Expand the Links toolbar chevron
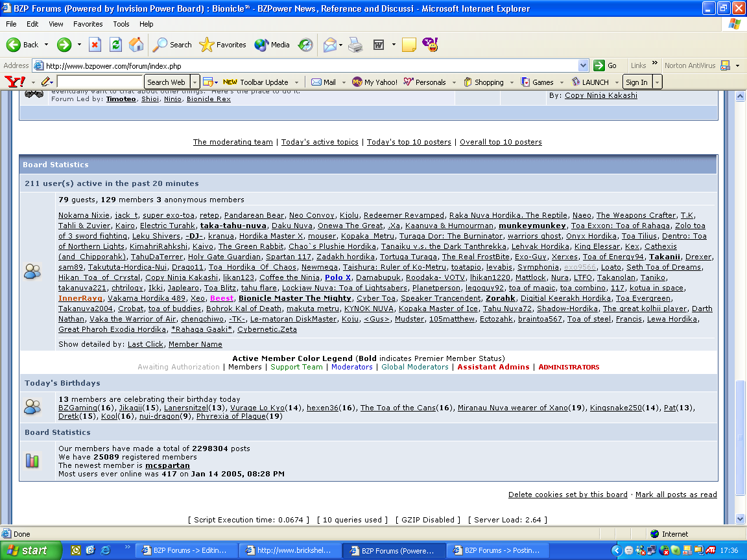Image resolution: width=747 pixels, height=560 pixels. pos(654,63)
